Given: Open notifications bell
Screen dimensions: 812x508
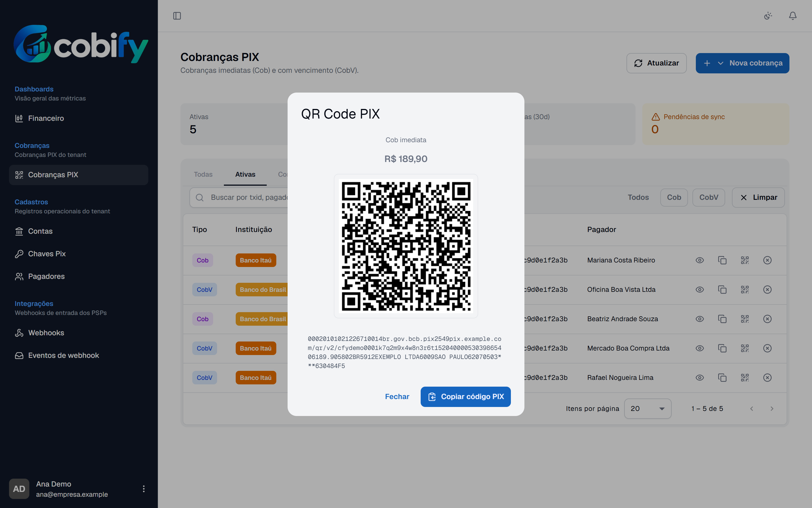Looking at the screenshot, I should point(793,16).
